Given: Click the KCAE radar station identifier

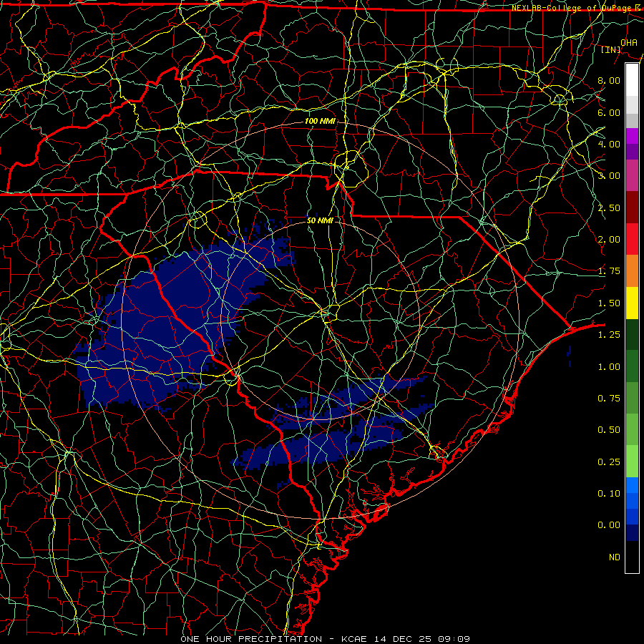Looking at the screenshot, I should pos(354,639).
